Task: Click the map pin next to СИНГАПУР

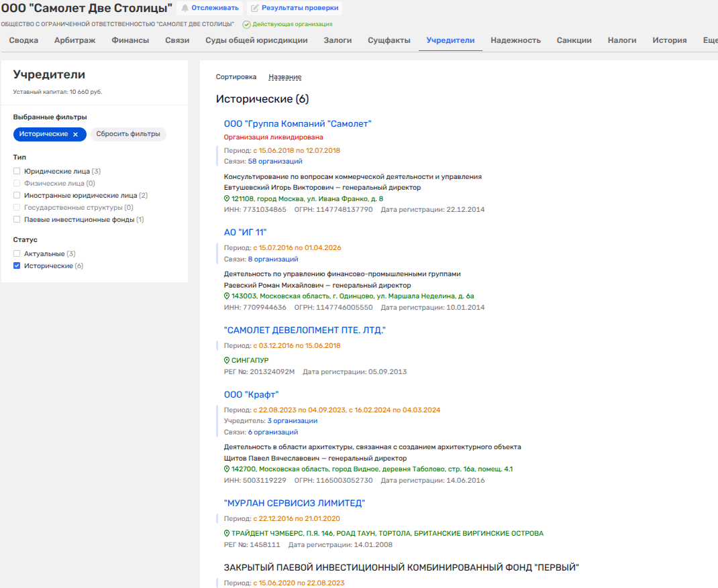Action: pos(227,360)
